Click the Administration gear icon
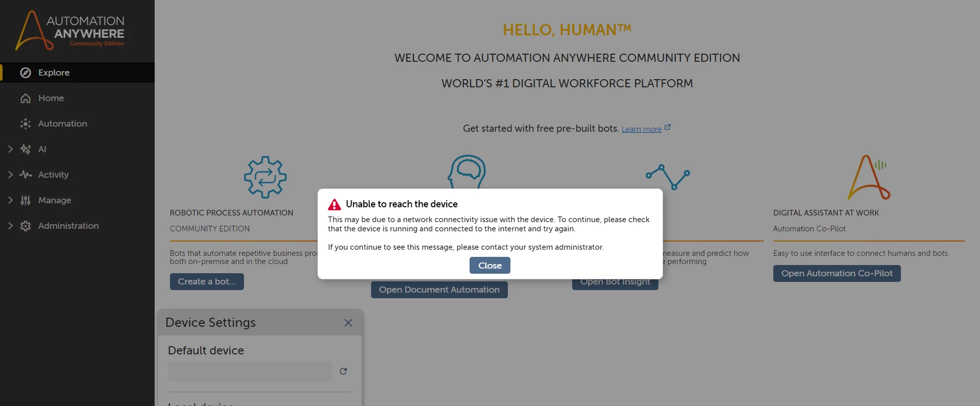The width and height of the screenshot is (980, 406). (x=26, y=226)
